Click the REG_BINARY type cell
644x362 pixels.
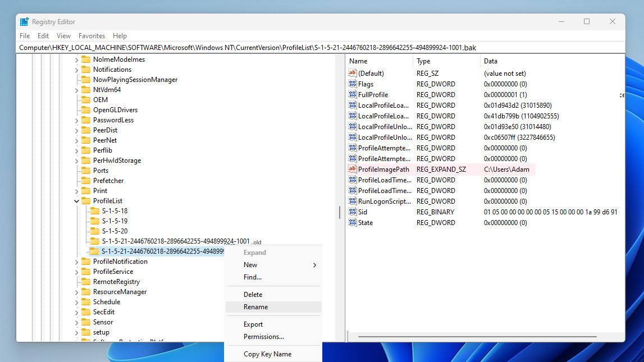click(435, 212)
